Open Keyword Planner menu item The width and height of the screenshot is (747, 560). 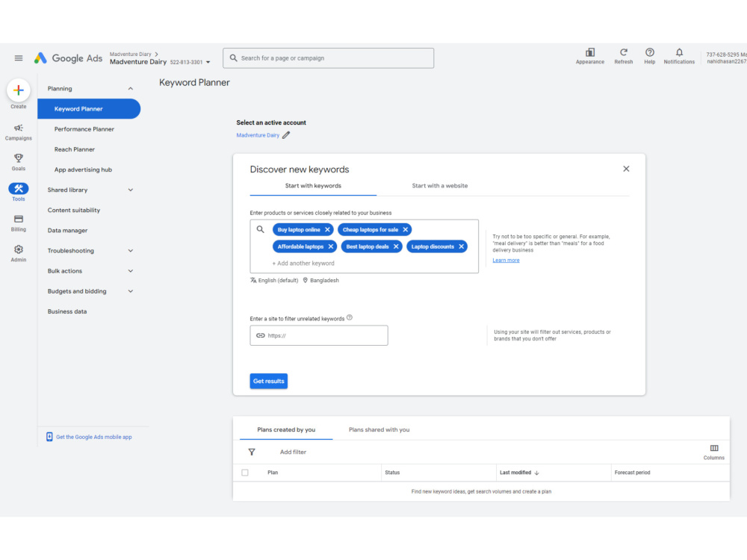89,109
